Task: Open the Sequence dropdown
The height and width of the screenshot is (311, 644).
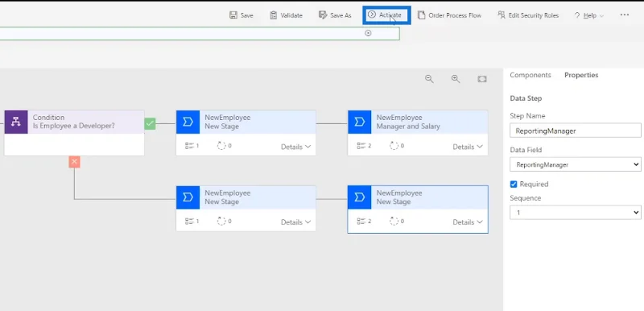Action: (575, 213)
